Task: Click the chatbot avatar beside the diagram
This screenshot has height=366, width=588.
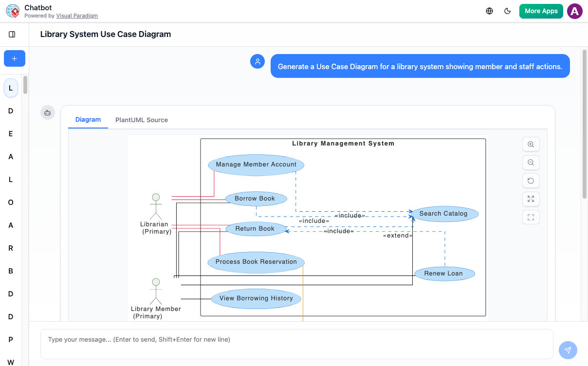Action: [x=47, y=112]
